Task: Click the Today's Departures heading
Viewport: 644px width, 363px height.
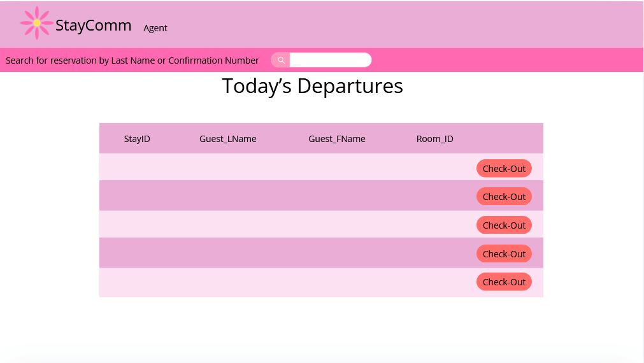Action: pos(312,86)
